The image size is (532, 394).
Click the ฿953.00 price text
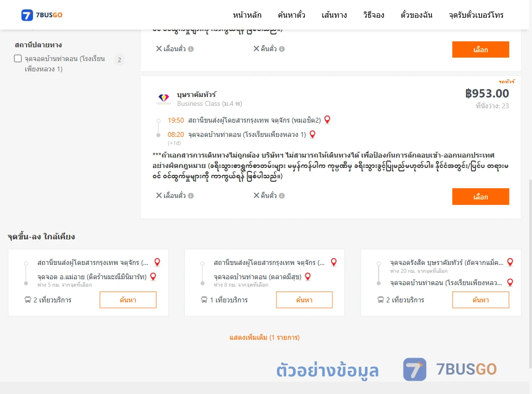487,93
